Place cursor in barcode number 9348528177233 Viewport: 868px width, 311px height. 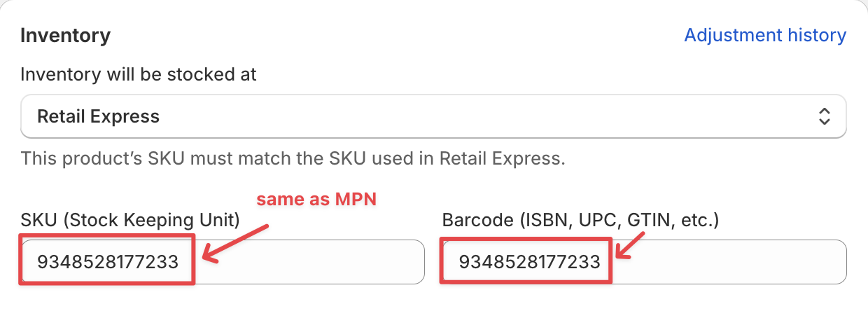529,262
